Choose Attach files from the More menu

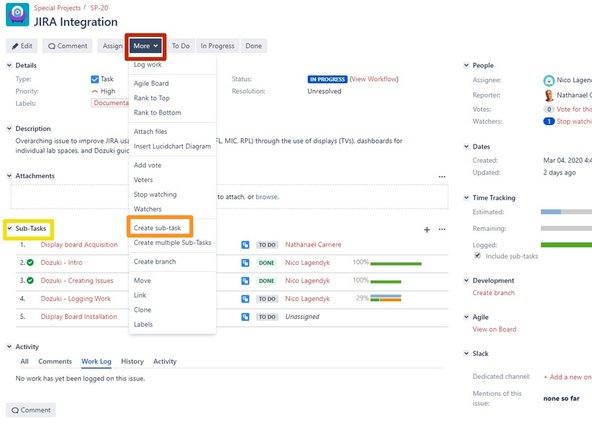tap(150, 132)
